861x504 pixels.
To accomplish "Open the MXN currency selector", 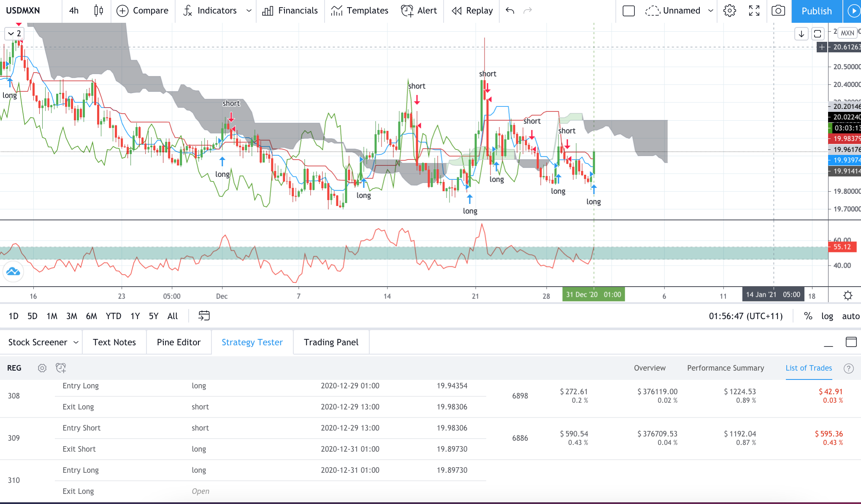I will (847, 33).
